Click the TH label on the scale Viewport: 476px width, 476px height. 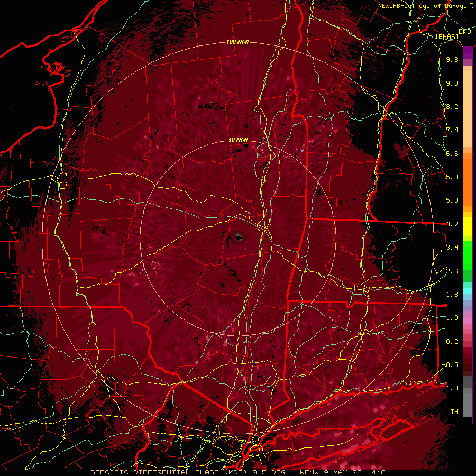click(x=454, y=411)
